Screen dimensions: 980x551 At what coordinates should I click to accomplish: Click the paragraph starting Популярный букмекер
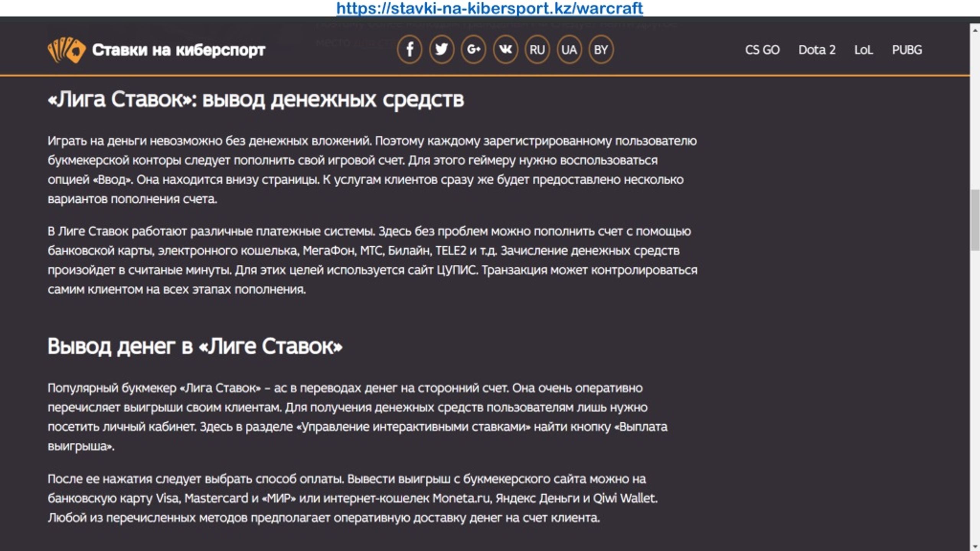pos(358,417)
